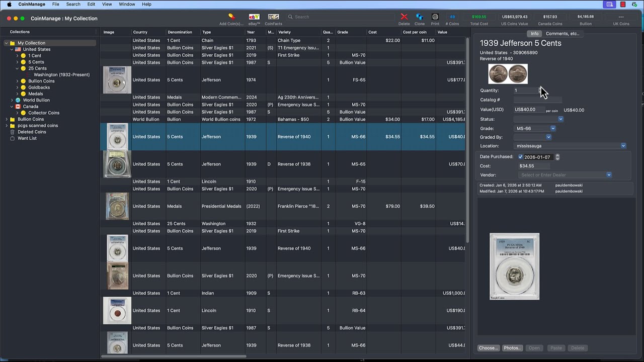Click the Add Coin(s) toolbar icon
This screenshot has width=644, height=362.
[231, 17]
